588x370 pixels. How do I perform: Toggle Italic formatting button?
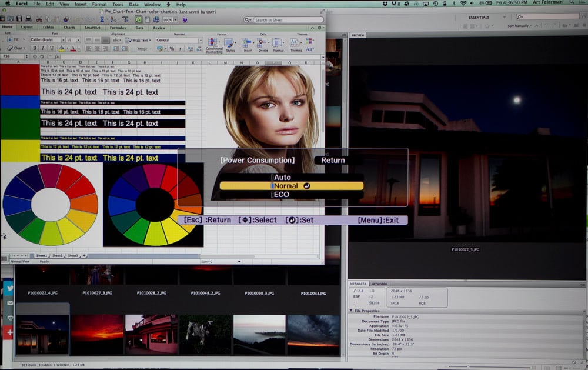tap(43, 48)
